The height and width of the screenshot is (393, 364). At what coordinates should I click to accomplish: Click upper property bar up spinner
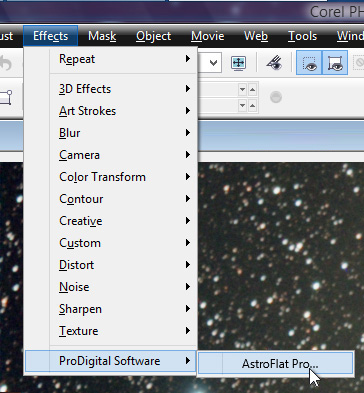coord(252,90)
